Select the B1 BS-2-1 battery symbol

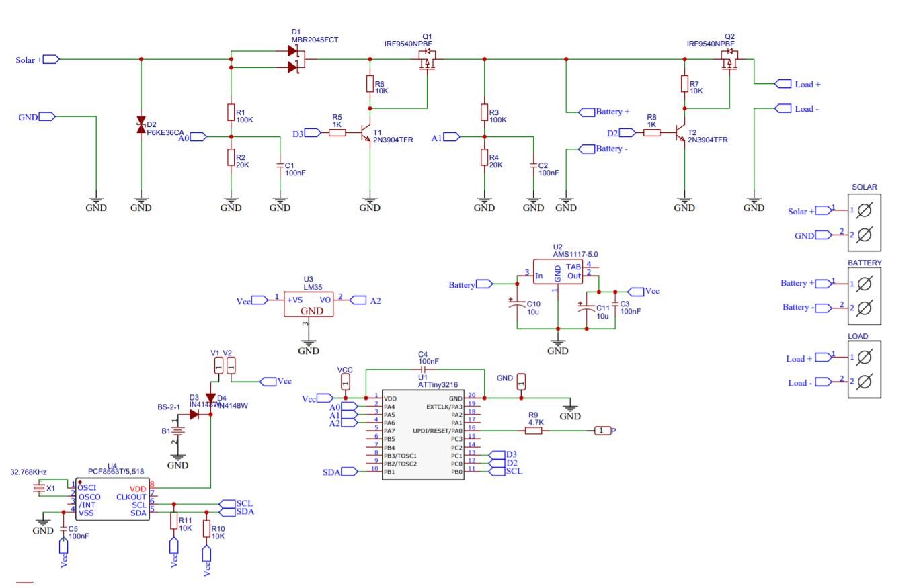pos(178,431)
